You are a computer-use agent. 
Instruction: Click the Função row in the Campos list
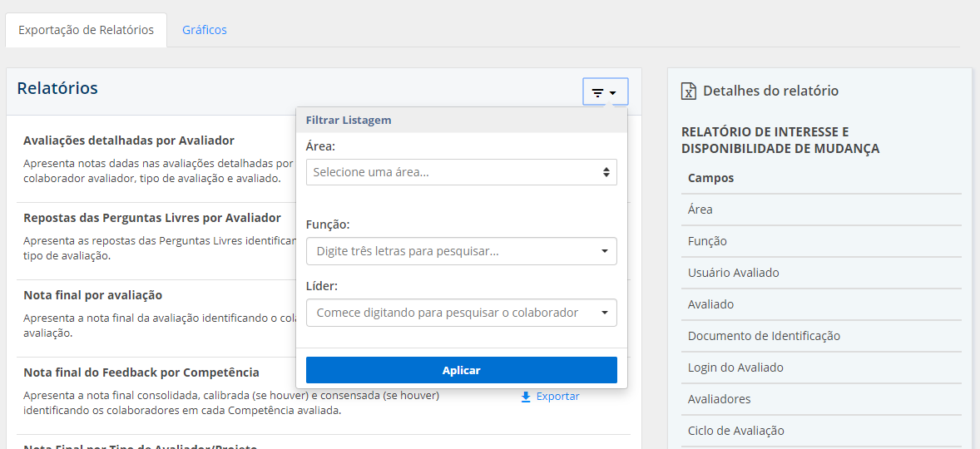point(819,241)
